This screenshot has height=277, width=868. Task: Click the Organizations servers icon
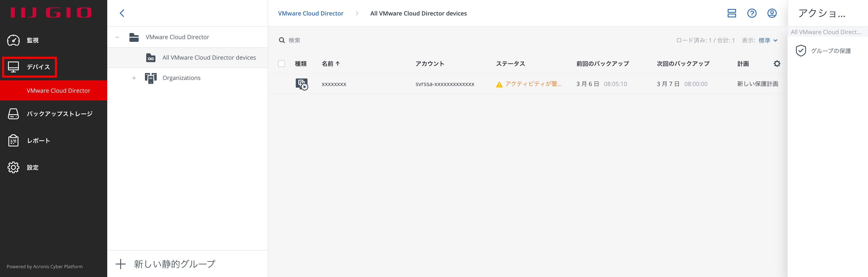tap(151, 78)
